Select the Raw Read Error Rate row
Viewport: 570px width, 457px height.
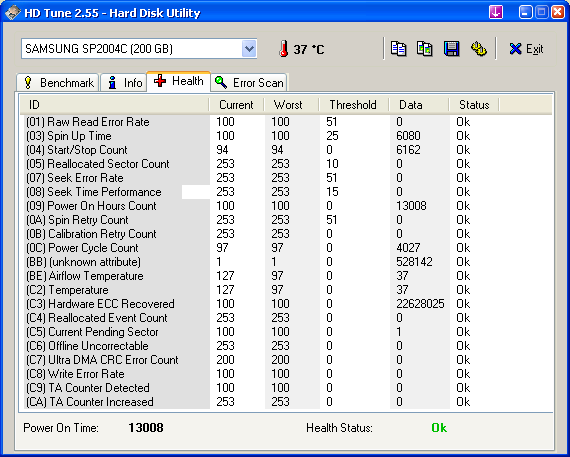(x=286, y=122)
